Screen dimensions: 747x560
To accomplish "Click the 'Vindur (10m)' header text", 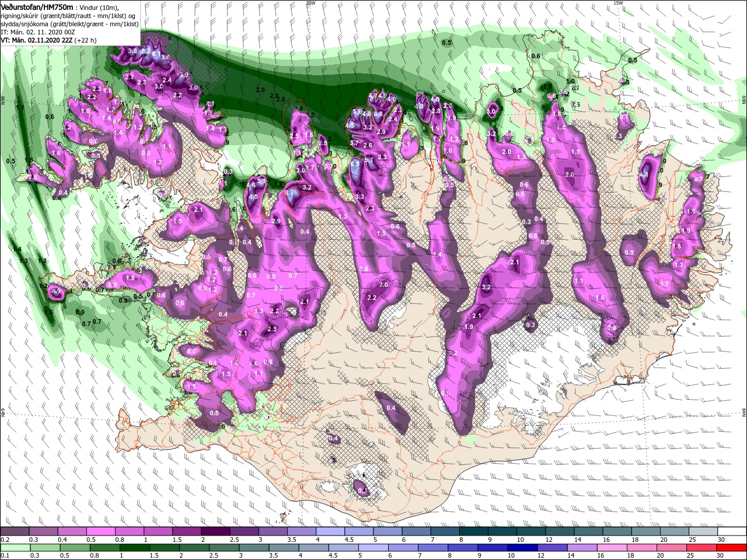I will click(99, 8).
